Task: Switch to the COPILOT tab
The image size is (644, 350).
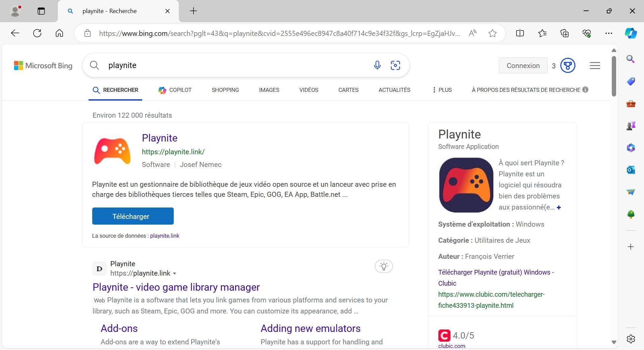Action: (175, 90)
